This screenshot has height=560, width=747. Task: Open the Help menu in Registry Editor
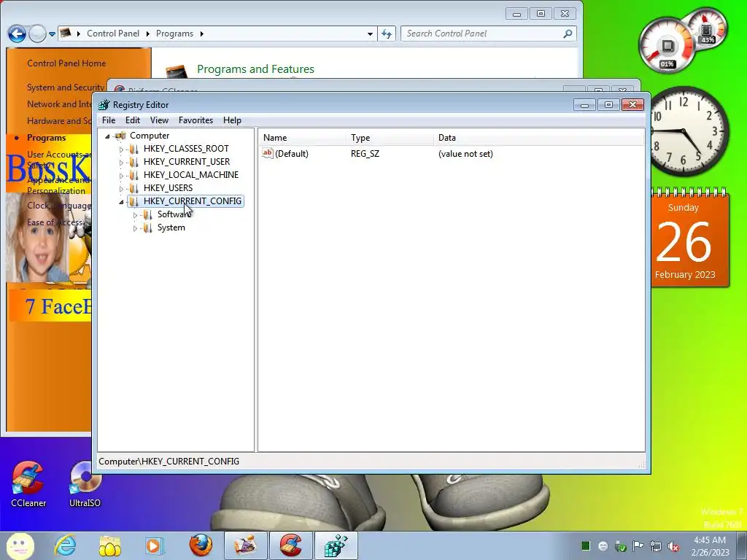(x=232, y=120)
